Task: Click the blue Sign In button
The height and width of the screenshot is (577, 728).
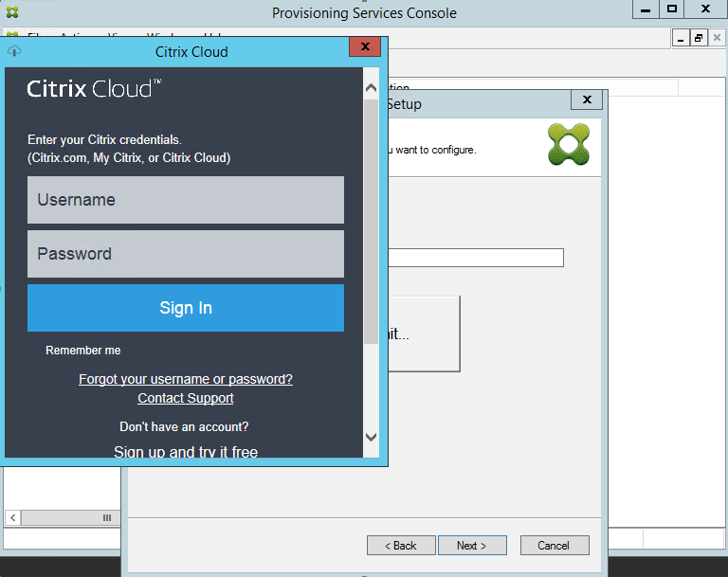Action: [185, 308]
